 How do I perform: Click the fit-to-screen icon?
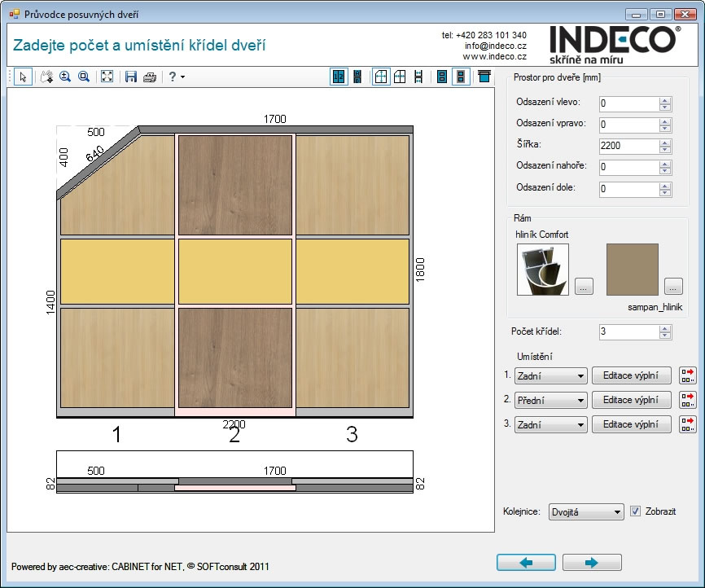pos(107,77)
